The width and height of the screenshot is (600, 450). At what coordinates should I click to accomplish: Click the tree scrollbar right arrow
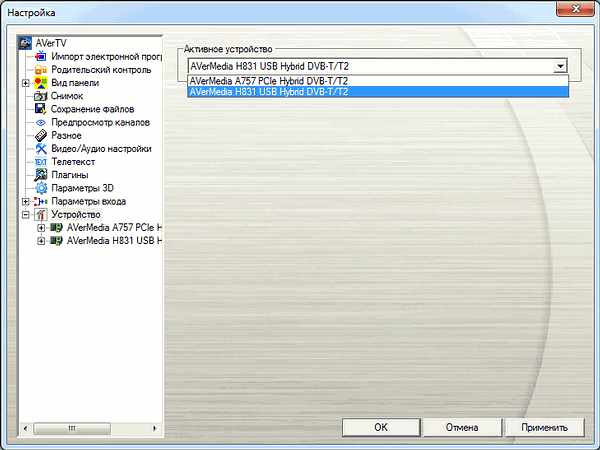[x=155, y=428]
